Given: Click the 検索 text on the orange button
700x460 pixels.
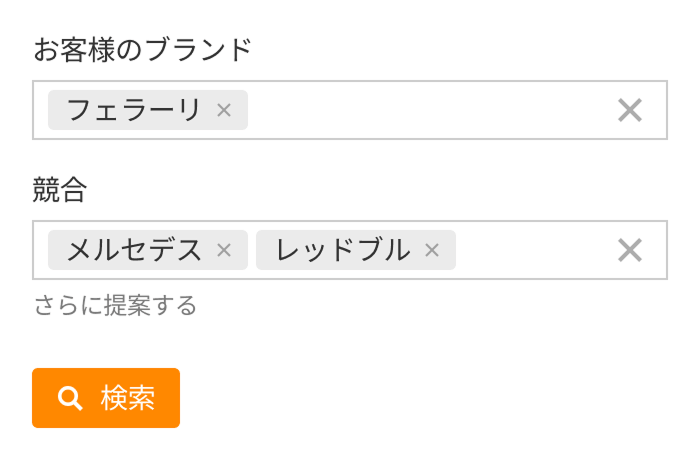Looking at the screenshot, I should 128,398.
